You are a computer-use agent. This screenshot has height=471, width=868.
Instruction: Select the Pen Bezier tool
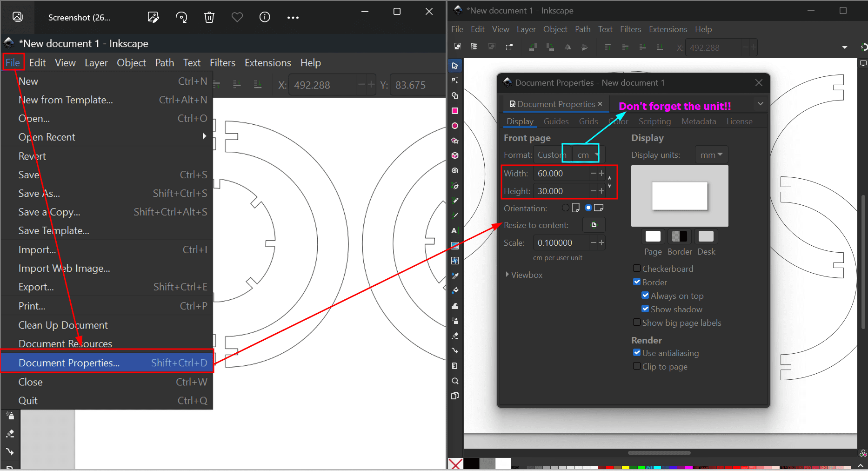point(455,186)
